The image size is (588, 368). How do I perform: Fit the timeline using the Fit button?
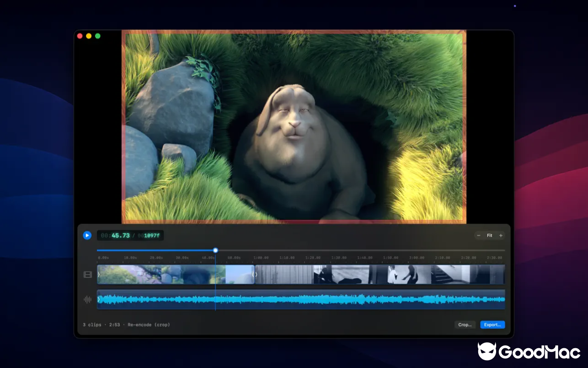(490, 236)
